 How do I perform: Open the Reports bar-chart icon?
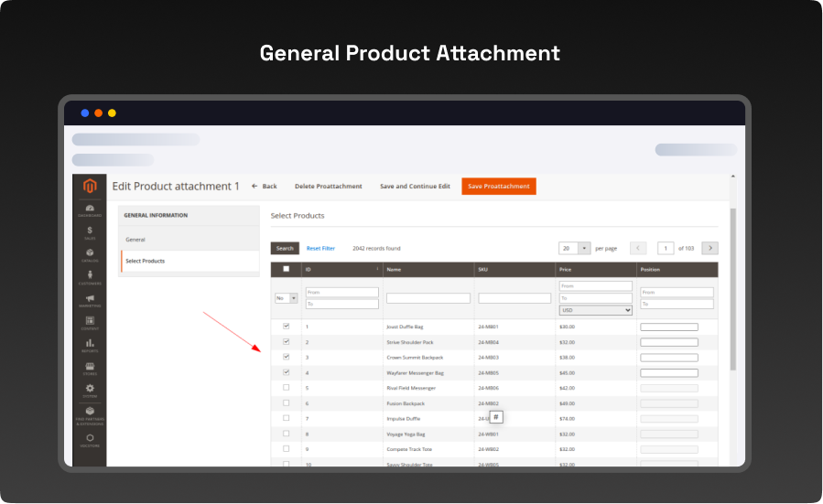pyautogui.click(x=90, y=345)
